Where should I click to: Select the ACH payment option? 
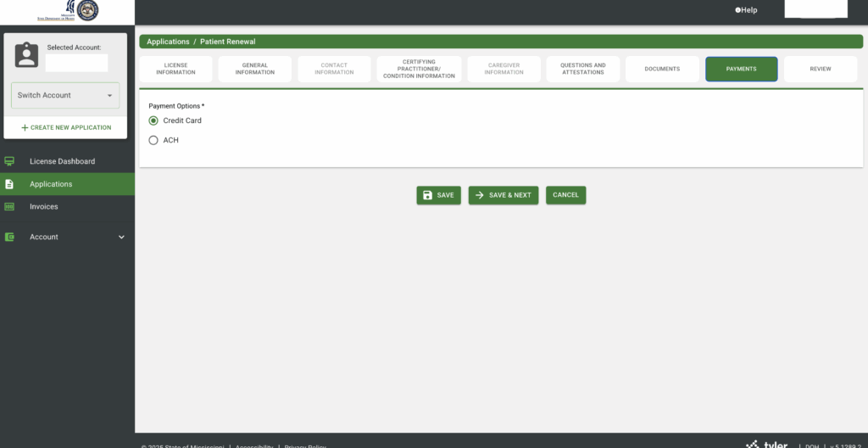[153, 140]
